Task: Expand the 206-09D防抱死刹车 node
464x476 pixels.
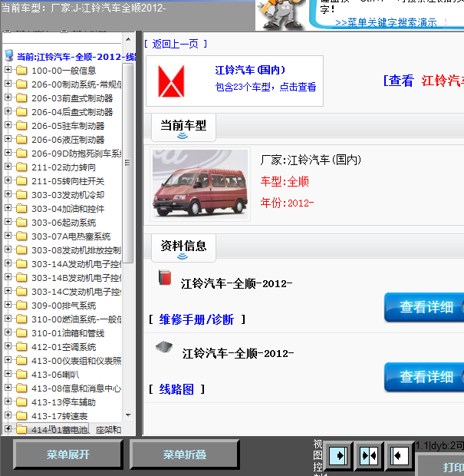Action: (8, 152)
